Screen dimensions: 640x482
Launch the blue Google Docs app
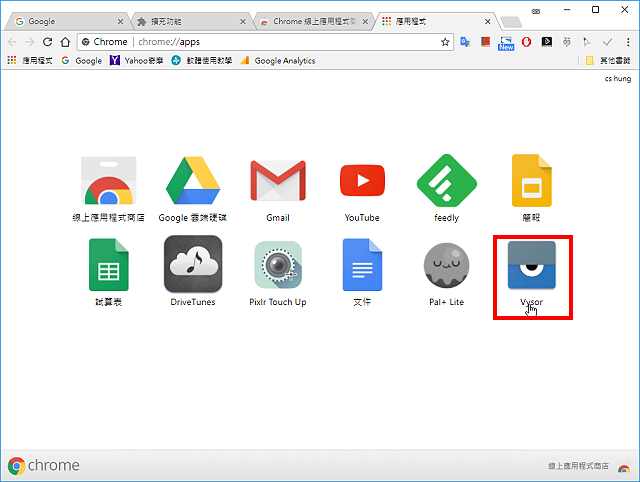362,265
